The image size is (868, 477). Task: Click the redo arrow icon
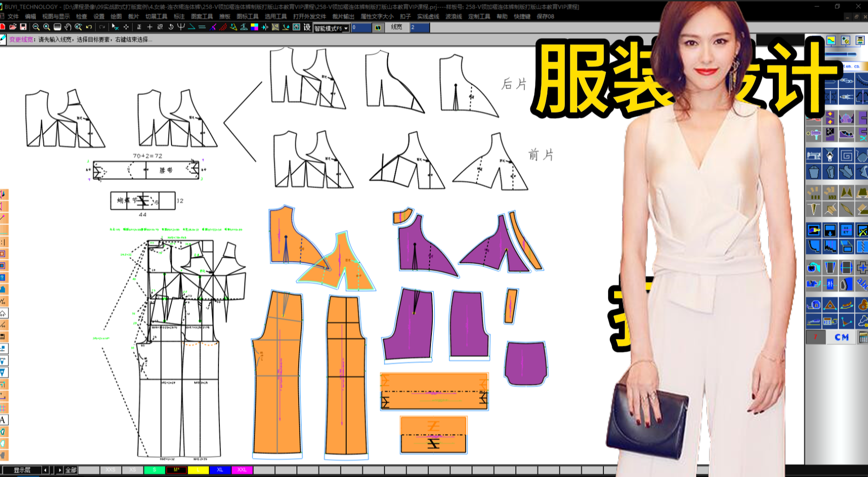point(102,27)
